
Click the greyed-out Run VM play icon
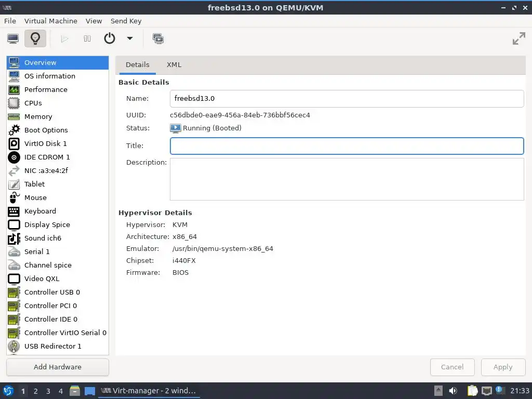(64, 38)
